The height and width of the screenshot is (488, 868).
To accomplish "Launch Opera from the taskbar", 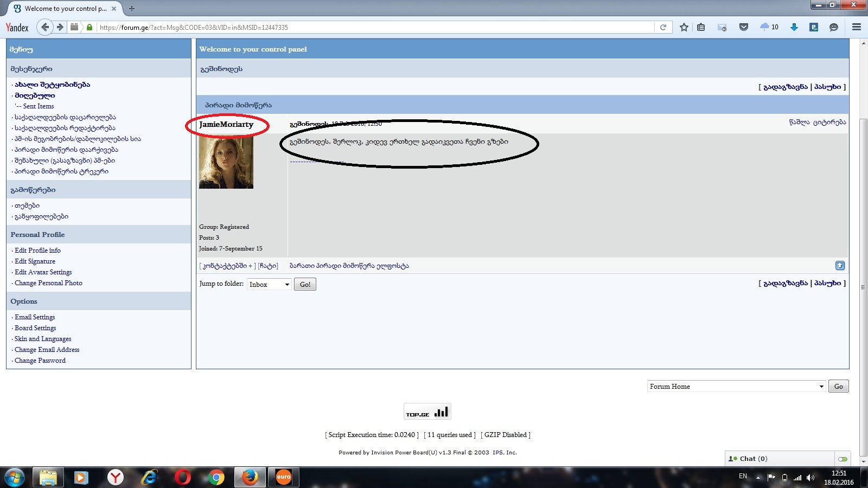I will tap(183, 478).
